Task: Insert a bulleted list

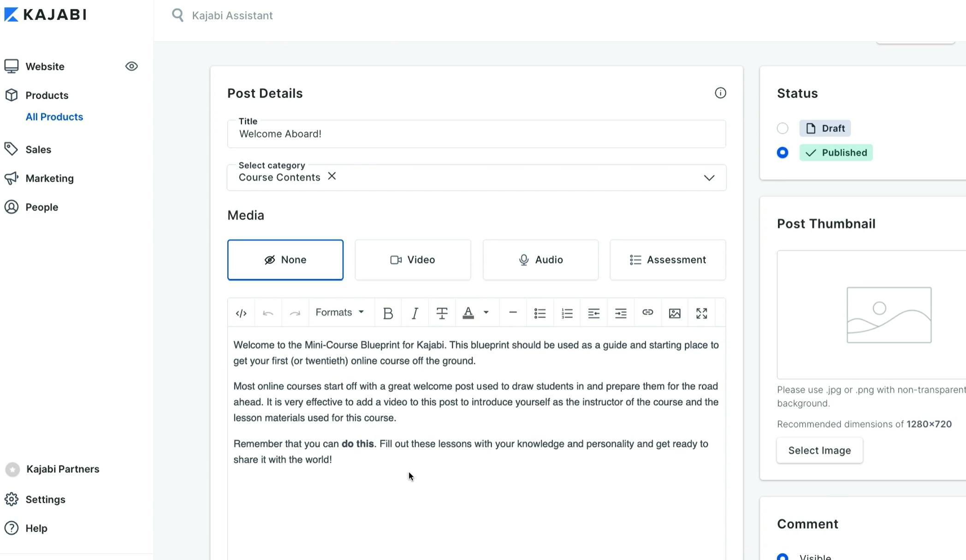Action: point(539,313)
